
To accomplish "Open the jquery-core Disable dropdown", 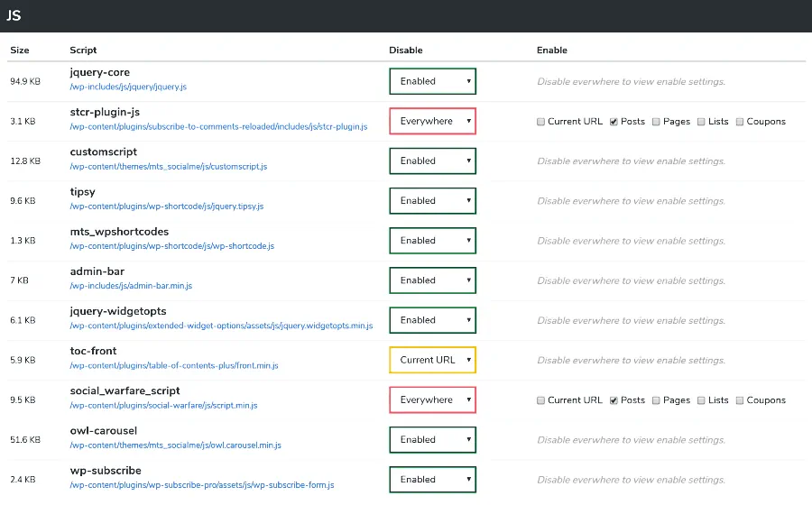I will (432, 81).
